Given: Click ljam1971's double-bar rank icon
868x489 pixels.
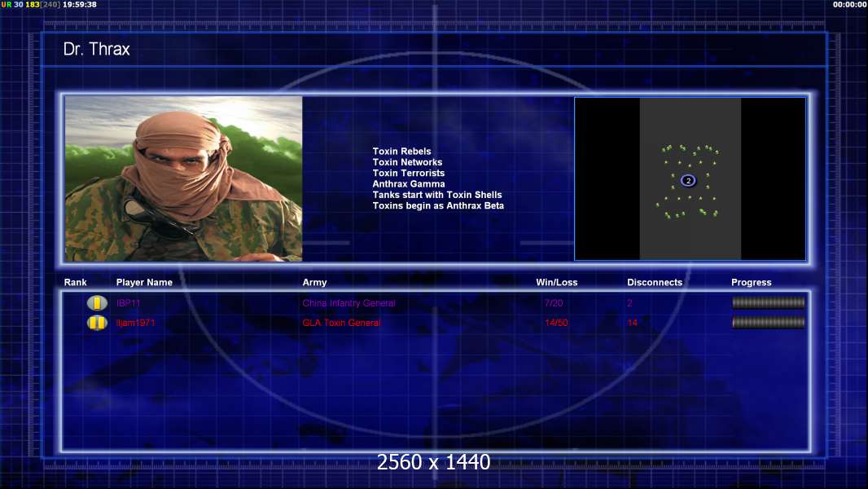Looking at the screenshot, I should [97, 322].
